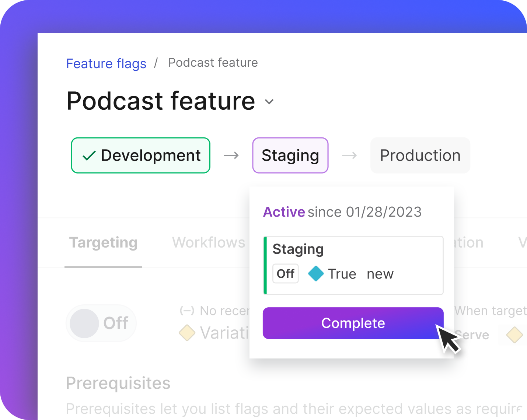Viewport: 527px width, 420px height.
Task: Go to Feature flags breadcrumb link
Action: pos(106,63)
